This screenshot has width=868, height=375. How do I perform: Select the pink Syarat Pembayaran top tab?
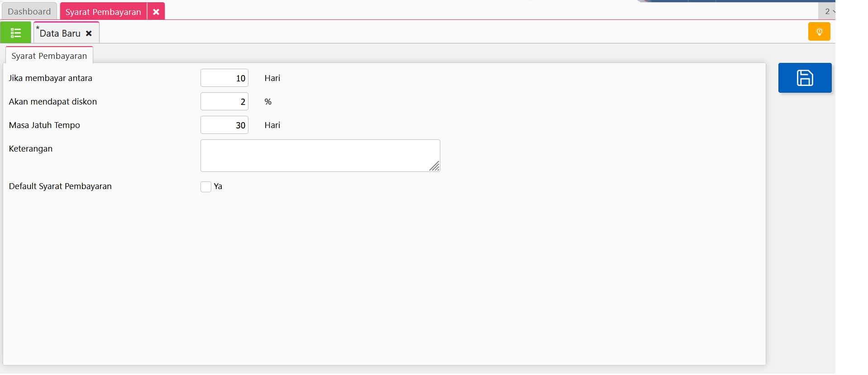(103, 12)
